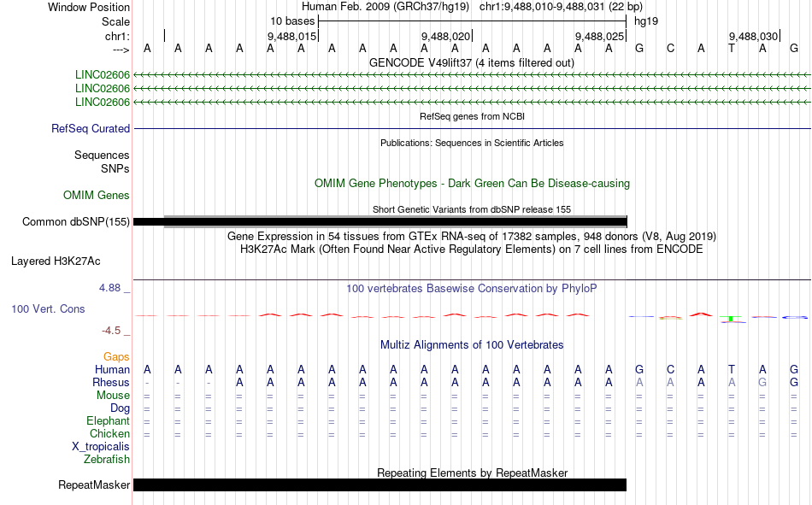Click the Zebrafish species label
Screen dimensions: 812x505
[107, 460]
